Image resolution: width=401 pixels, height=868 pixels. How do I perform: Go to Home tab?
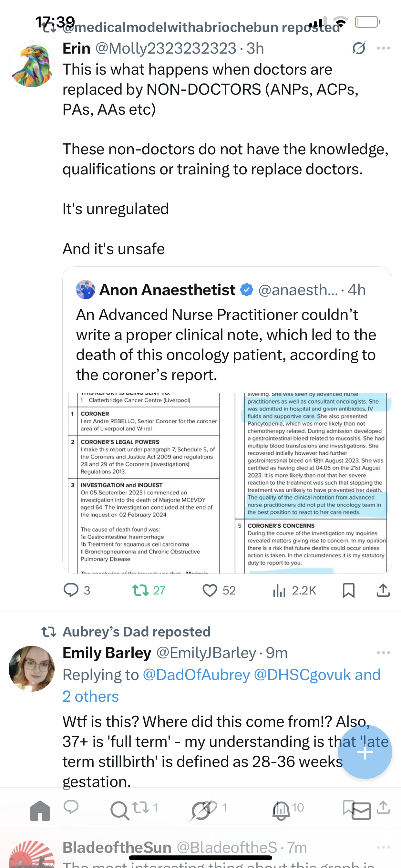point(40,811)
